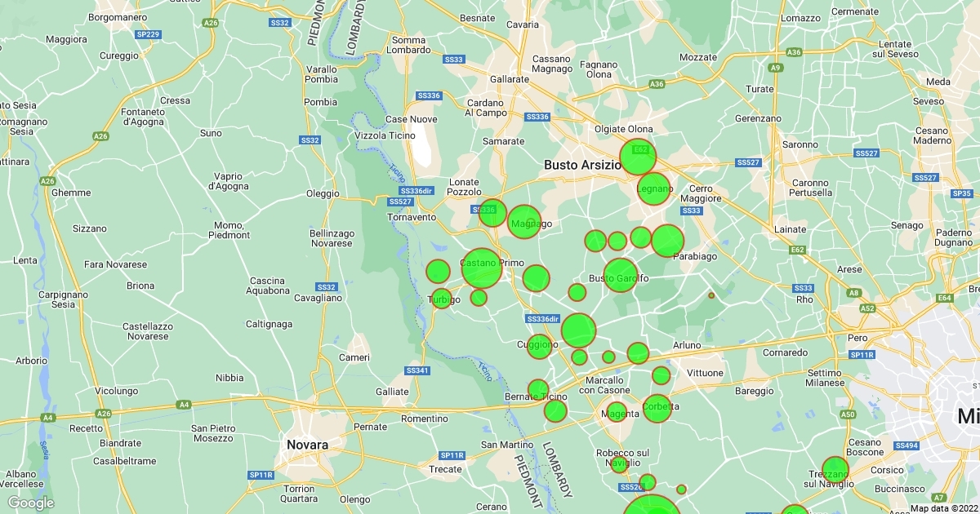Click the SP229 road shield near Borgomanero
The image size is (980, 514).
coord(149,34)
